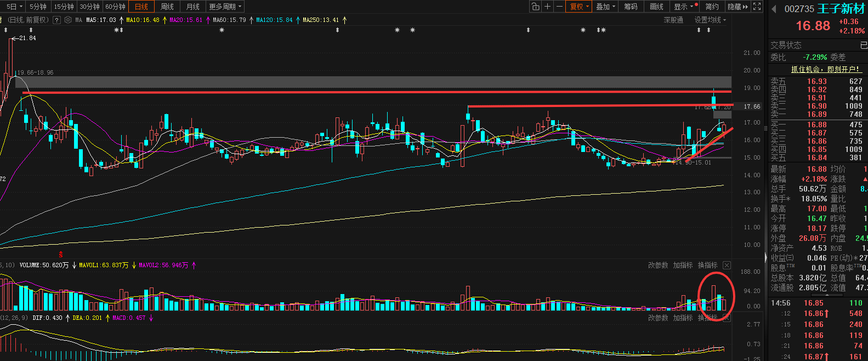Viewport: 868px width, 361px height.
Task: Select the 月线 monthly chart tab
Action: point(193,7)
